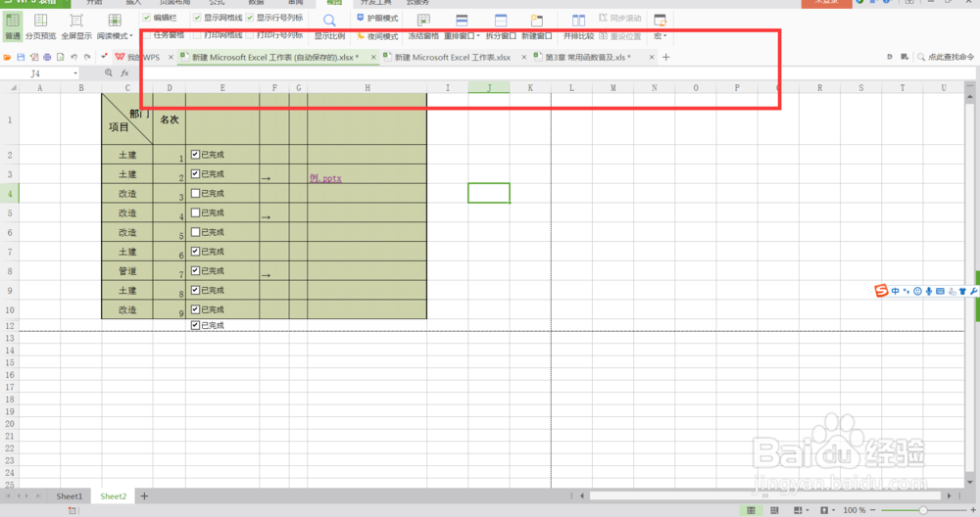This screenshot has height=517, width=980.
Task: Click the zoom in plus button at slider end
Action: coord(973,511)
